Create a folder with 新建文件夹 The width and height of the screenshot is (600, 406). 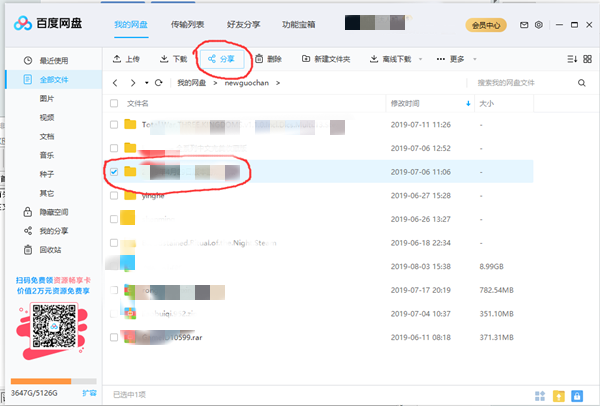click(326, 59)
